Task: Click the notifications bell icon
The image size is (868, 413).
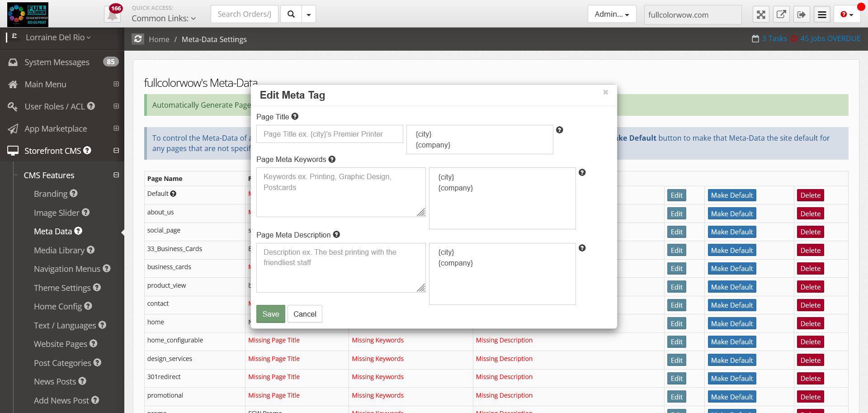Action: (112, 14)
